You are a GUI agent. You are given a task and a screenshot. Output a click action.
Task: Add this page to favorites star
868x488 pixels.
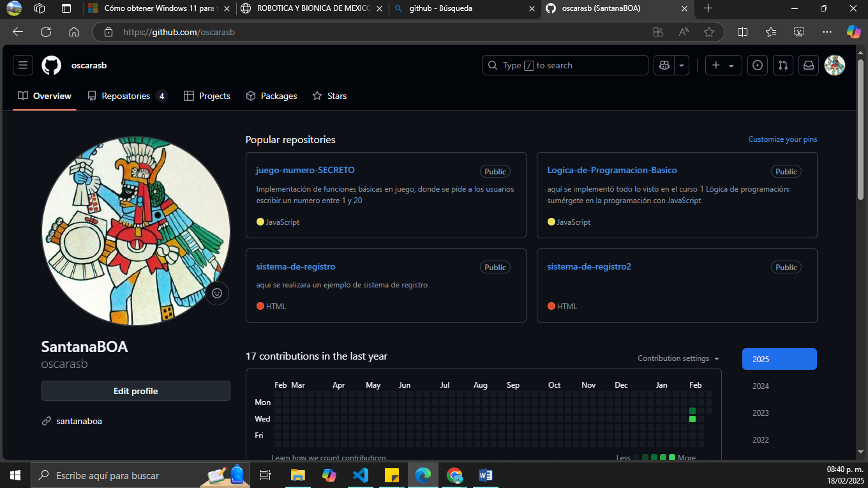709,31
